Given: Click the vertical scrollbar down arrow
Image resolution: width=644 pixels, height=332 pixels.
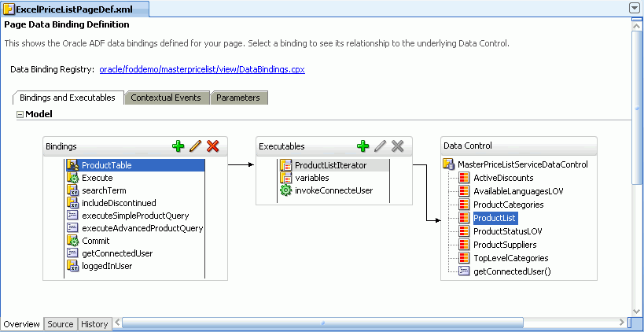Looking at the screenshot, I should point(636,312).
